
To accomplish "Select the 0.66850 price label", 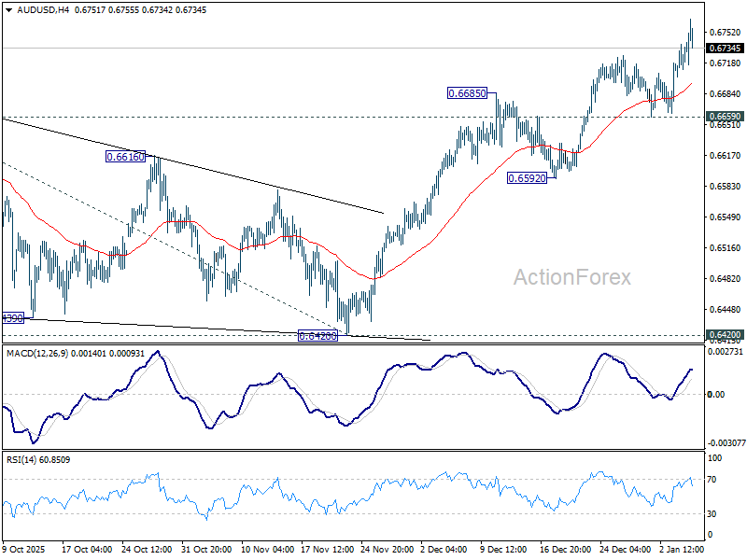I will tap(468, 93).
